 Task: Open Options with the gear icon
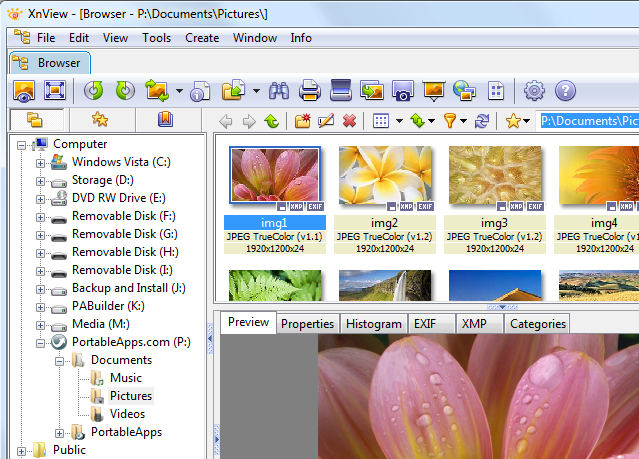pos(534,90)
